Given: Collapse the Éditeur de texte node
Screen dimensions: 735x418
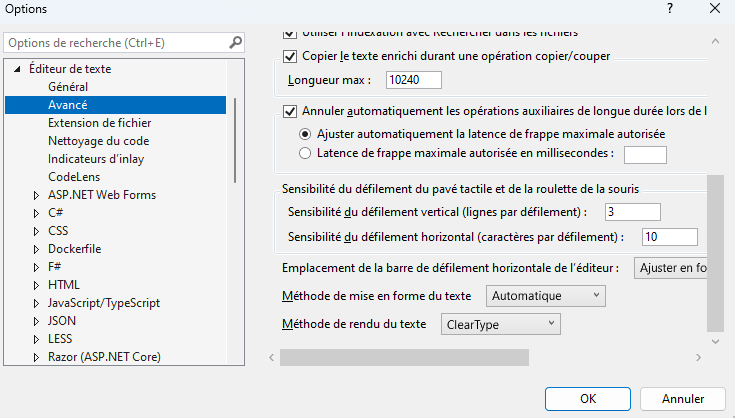Looking at the screenshot, I should (x=17, y=69).
